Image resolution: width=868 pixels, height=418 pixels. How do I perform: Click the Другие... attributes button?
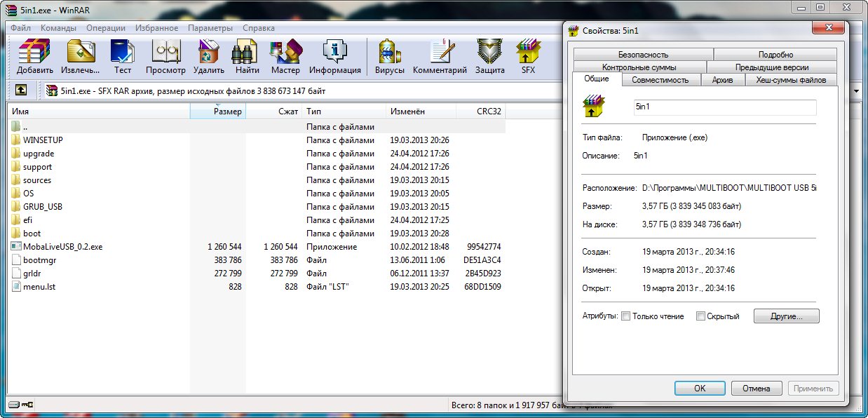(786, 316)
